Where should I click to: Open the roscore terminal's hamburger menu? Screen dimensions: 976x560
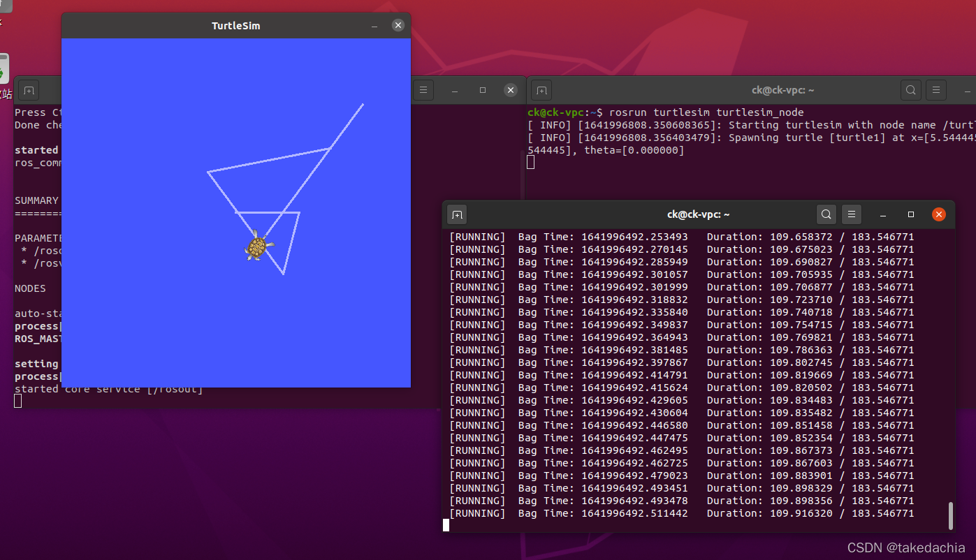pos(423,90)
